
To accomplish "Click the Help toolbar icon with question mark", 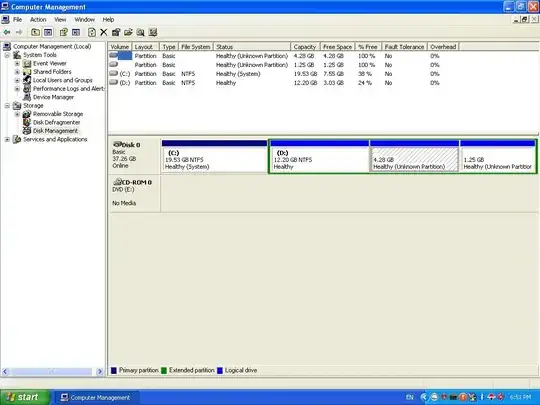I will tap(64, 32).
